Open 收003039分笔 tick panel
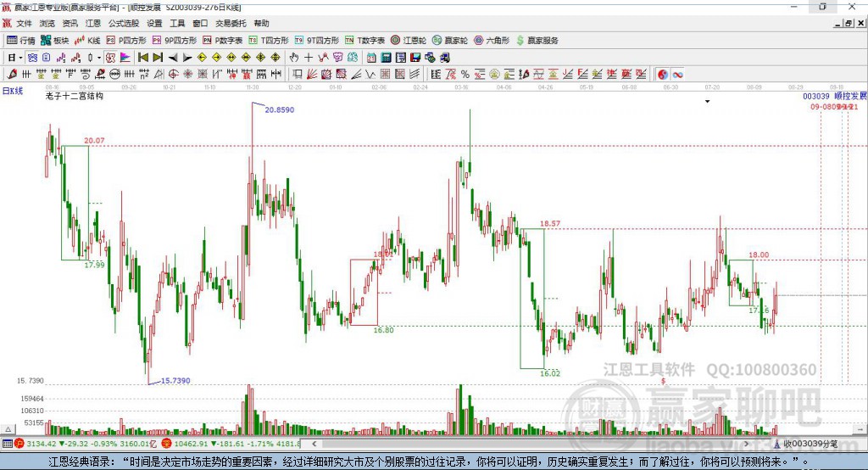This screenshot has width=868, height=470. pyautogui.click(x=805, y=444)
